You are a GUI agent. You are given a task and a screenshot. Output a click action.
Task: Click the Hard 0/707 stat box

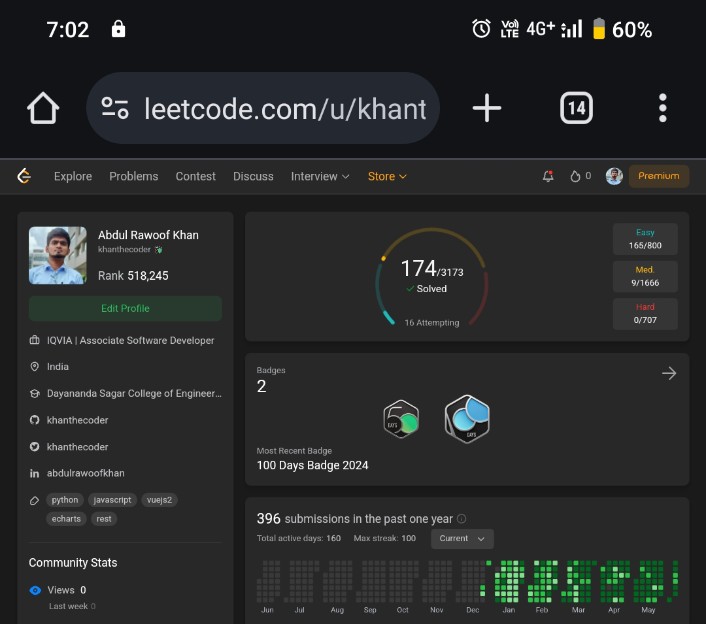(x=645, y=314)
